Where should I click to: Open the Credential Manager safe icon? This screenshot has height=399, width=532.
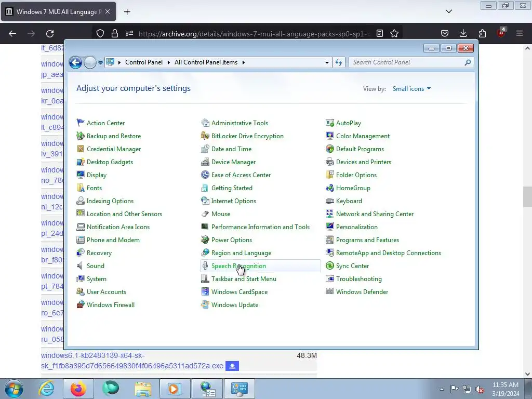click(81, 149)
